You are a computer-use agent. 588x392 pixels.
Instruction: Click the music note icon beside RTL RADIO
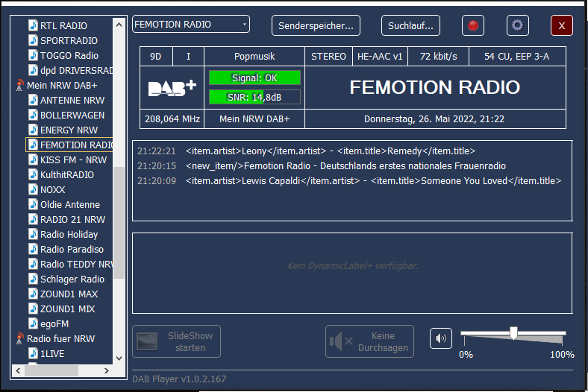point(33,25)
